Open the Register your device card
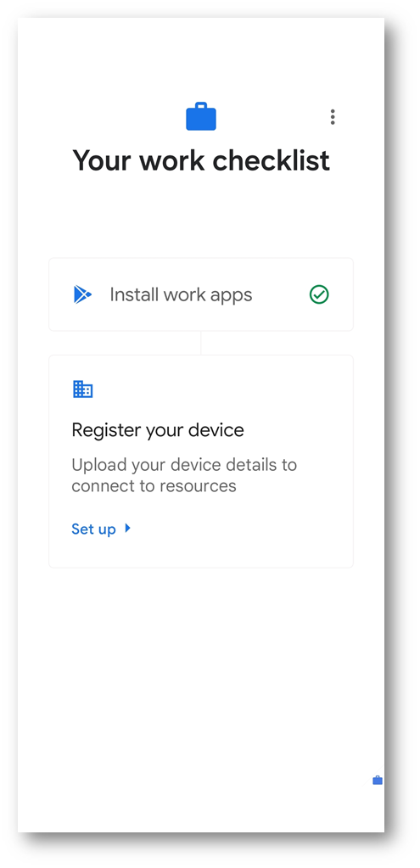This screenshot has width=420, height=868. coord(201,461)
